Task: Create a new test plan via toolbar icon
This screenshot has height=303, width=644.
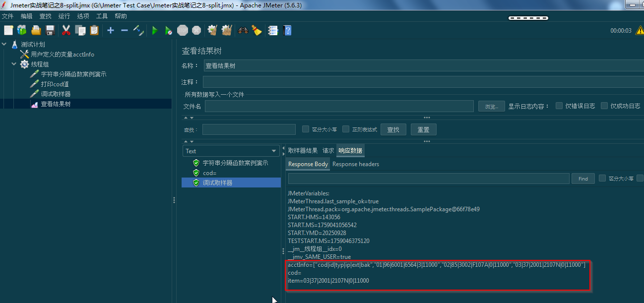Action: (8, 30)
